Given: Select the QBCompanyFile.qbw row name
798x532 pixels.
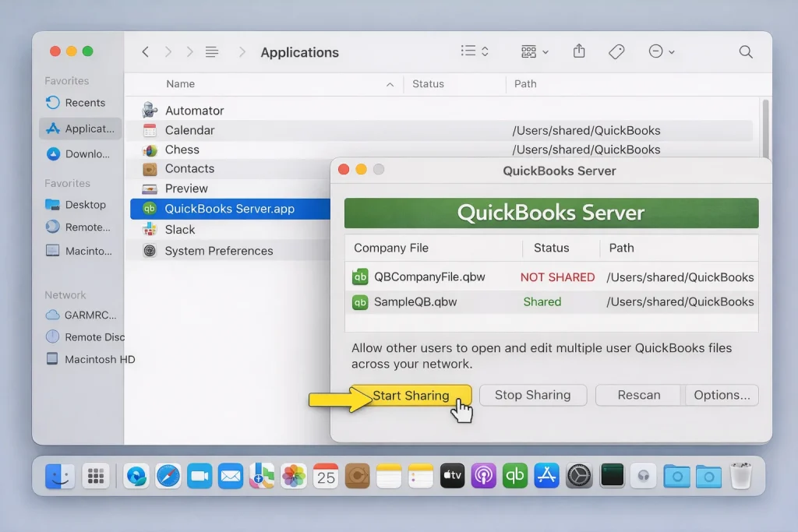Looking at the screenshot, I should 429,277.
